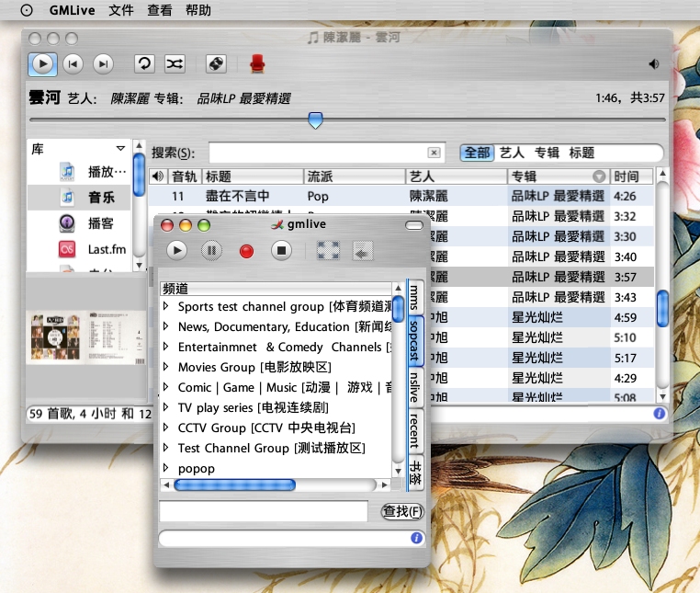Screen dimensions: 700x593
Task: Expand Test Channel Group
Action: click(166, 448)
